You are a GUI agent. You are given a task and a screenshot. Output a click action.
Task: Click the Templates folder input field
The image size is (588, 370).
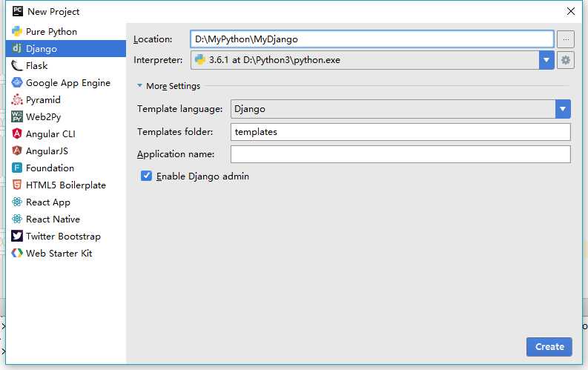(x=400, y=132)
